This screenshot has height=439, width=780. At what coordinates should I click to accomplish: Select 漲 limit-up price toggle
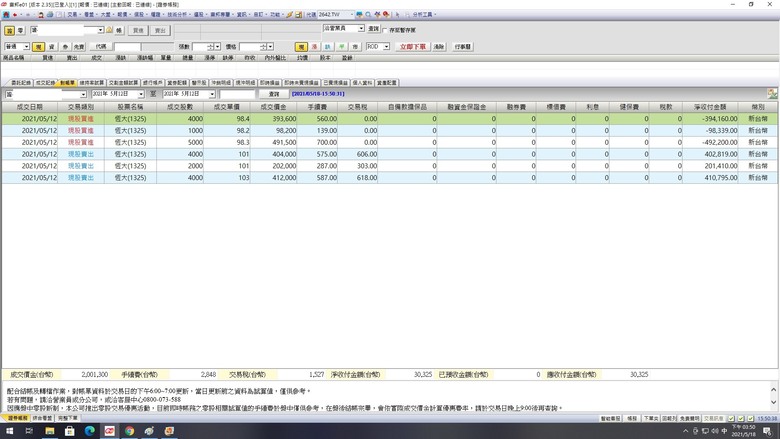click(314, 47)
